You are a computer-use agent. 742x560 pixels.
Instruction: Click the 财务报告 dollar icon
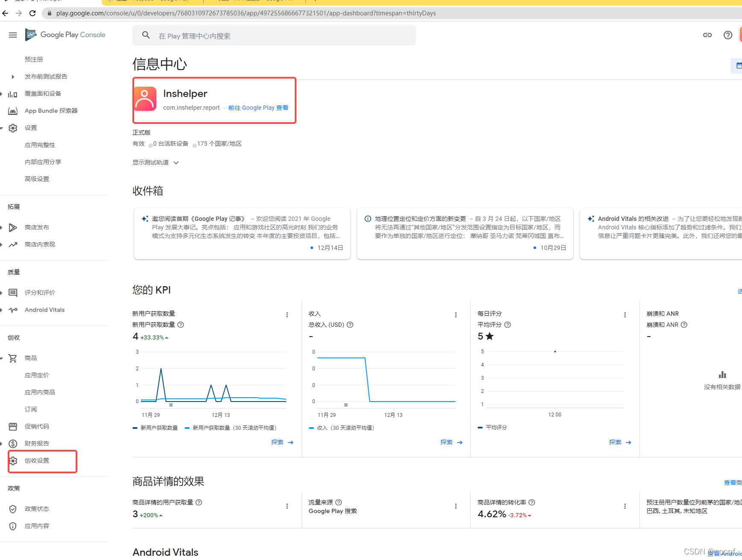[13, 444]
